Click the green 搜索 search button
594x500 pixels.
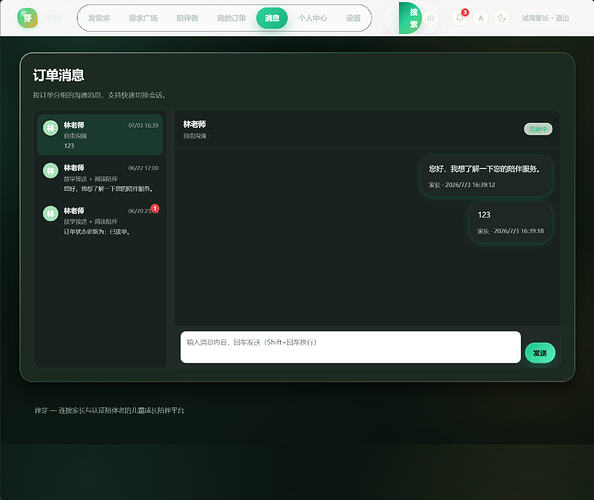tap(410, 18)
